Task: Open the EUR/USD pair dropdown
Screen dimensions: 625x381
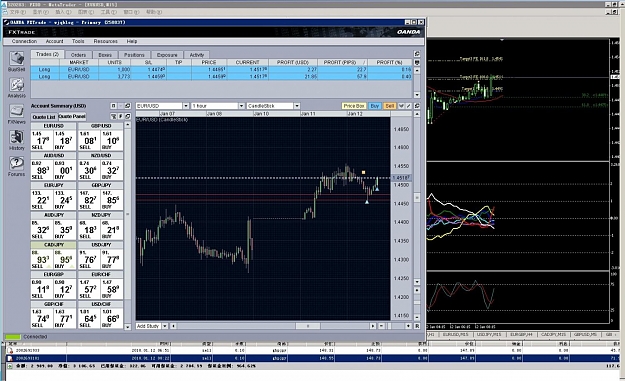Action: click(186, 106)
